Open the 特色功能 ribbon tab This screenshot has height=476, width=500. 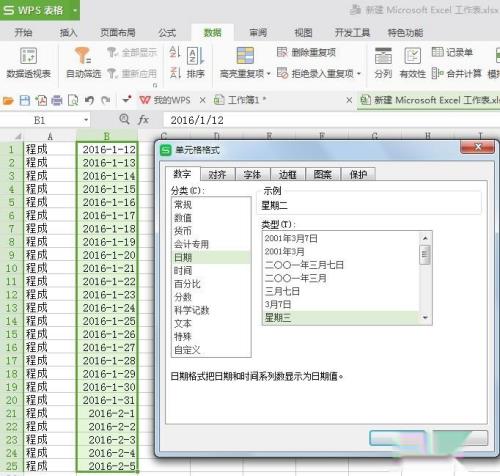(x=405, y=33)
